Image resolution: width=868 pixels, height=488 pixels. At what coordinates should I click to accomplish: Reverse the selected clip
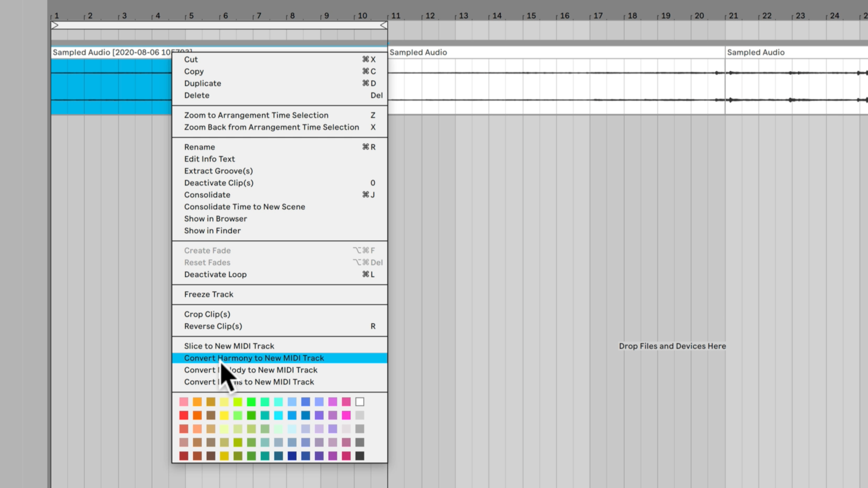[x=213, y=326]
